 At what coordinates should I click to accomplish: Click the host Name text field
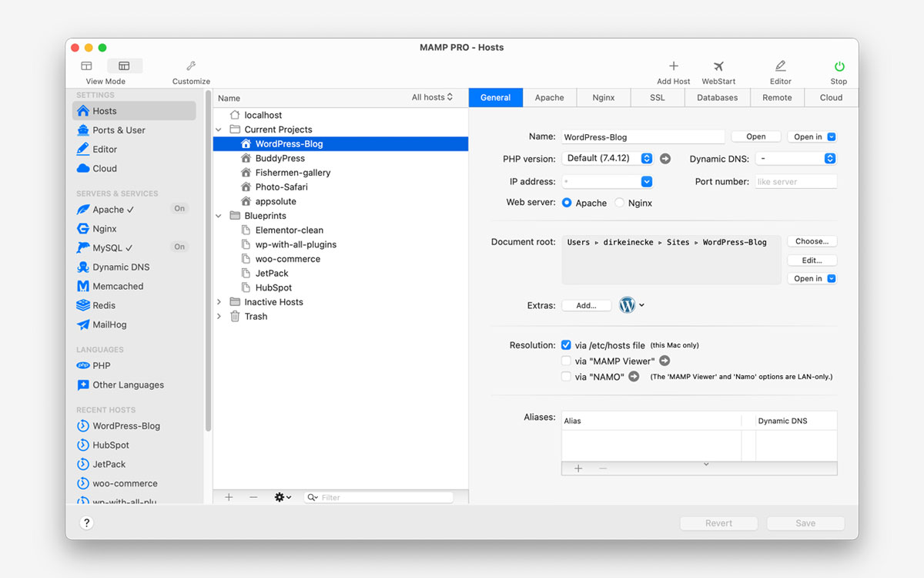click(x=643, y=137)
